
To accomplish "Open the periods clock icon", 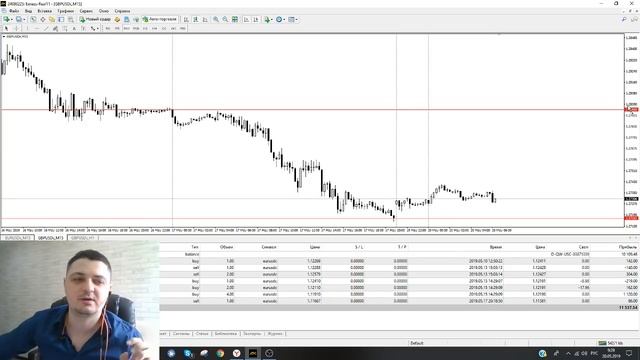I will (x=279, y=19).
